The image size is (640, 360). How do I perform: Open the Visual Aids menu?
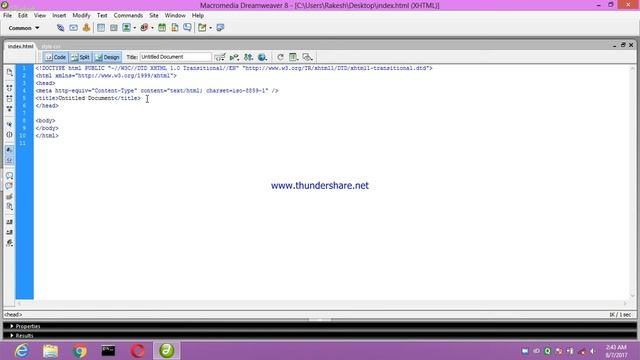tap(307, 57)
